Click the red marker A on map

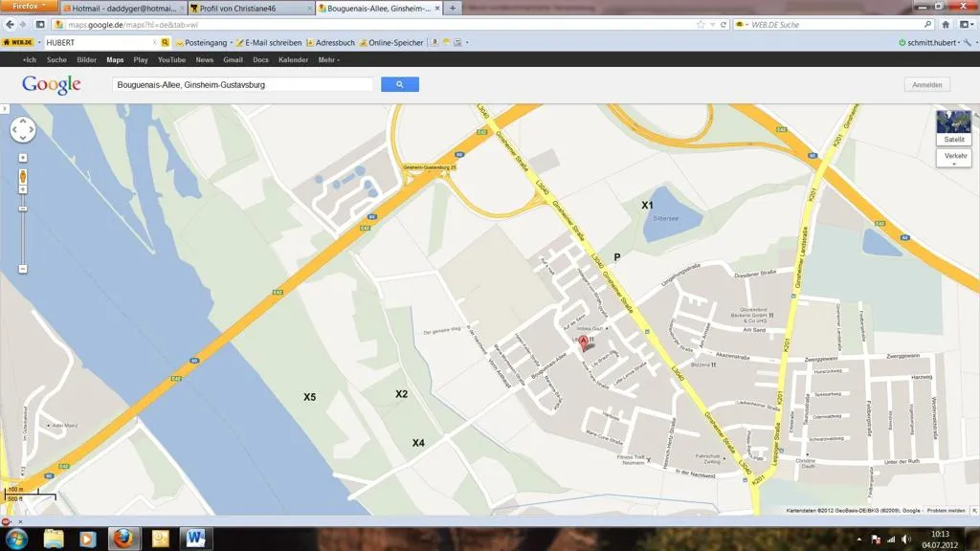[584, 342]
